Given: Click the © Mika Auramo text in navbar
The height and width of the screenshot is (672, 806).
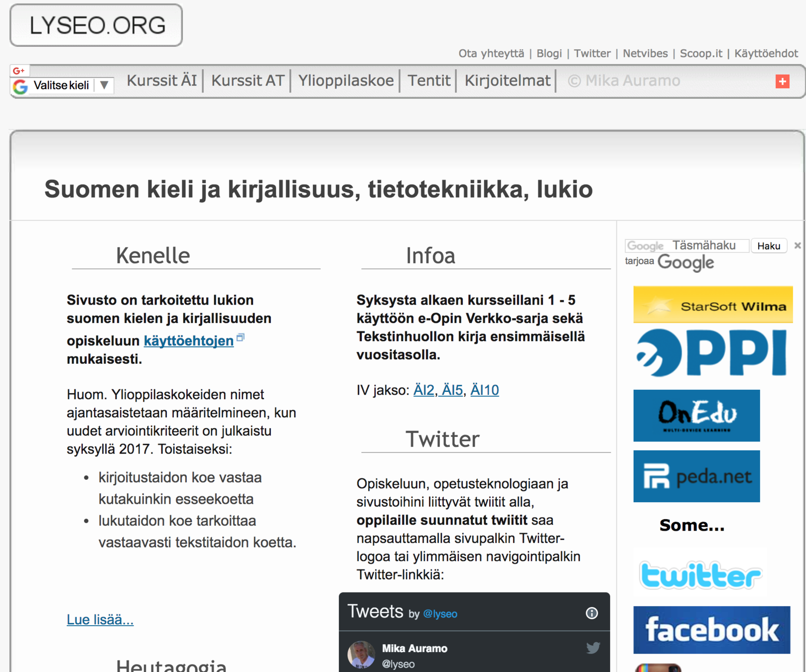Looking at the screenshot, I should coord(624,81).
